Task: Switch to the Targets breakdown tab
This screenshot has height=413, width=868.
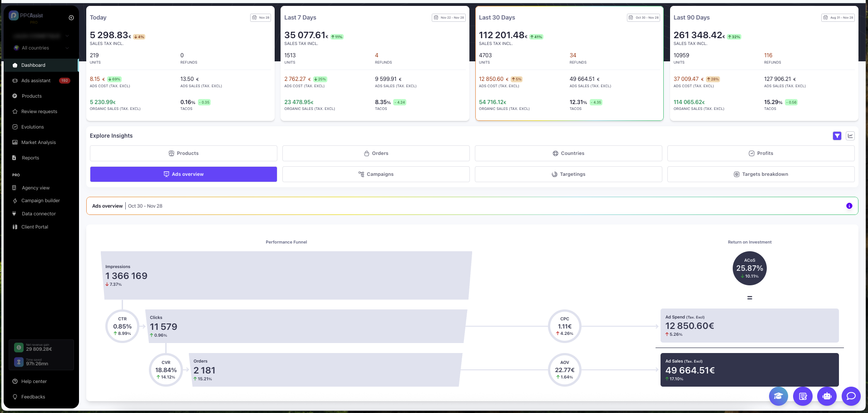Action: pyautogui.click(x=761, y=174)
